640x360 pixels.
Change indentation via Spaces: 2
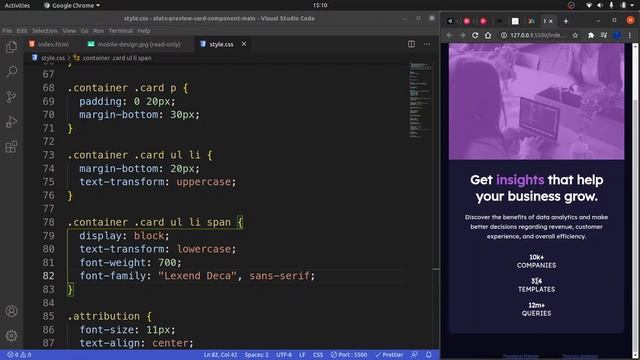(257, 355)
